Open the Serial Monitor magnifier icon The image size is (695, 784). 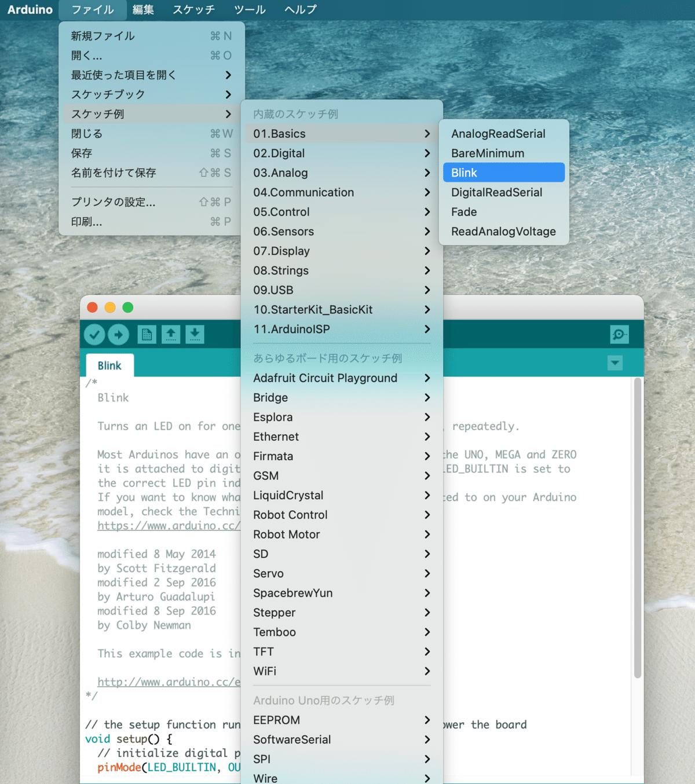619,334
